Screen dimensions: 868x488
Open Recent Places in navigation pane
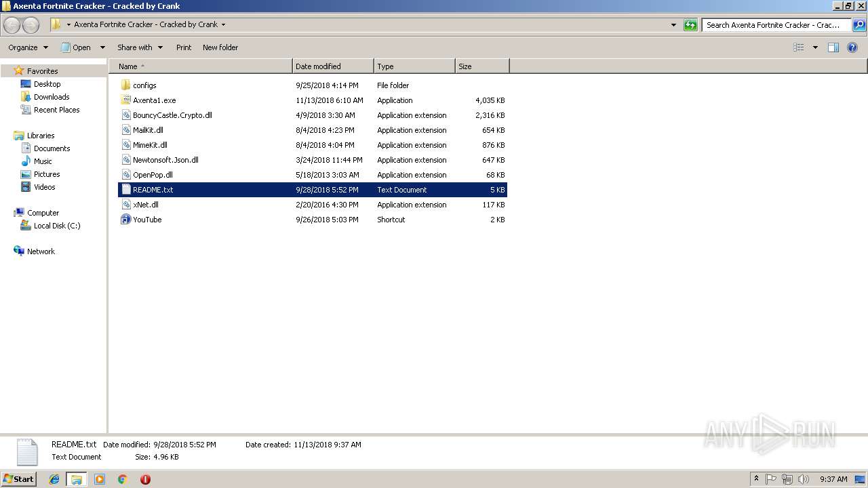click(56, 110)
